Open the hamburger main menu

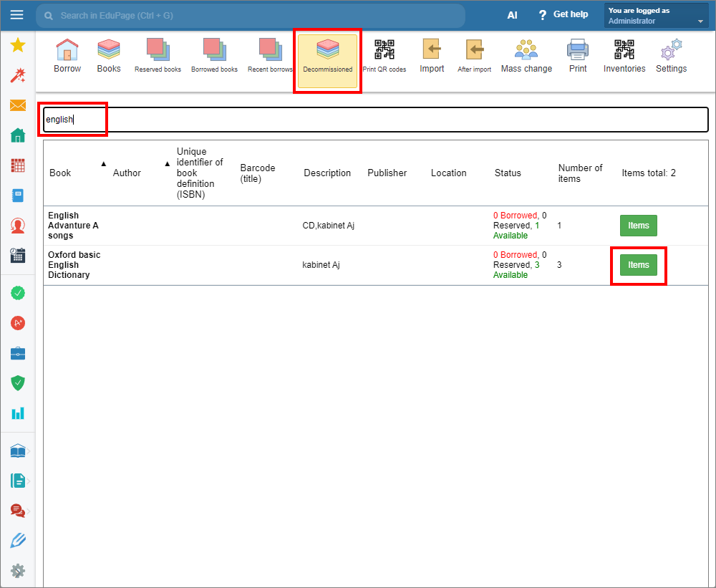tap(16, 15)
